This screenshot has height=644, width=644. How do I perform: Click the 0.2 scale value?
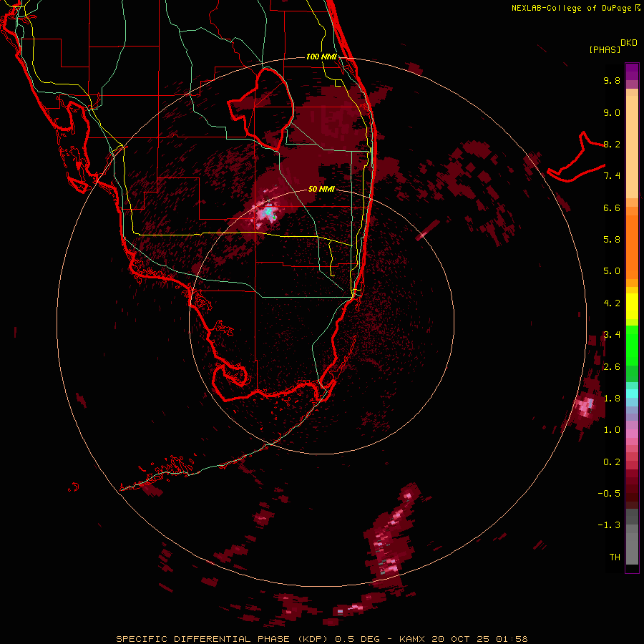(612, 462)
